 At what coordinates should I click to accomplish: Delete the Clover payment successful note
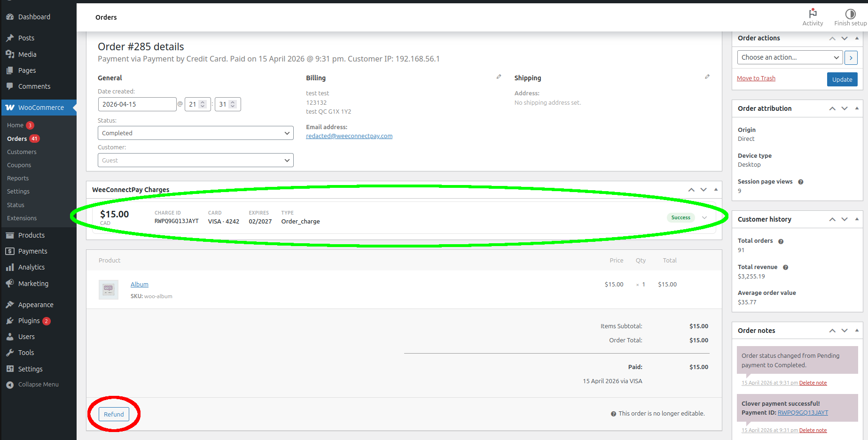(813, 430)
